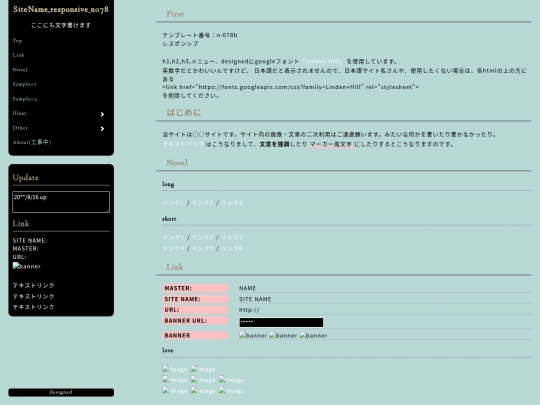Open the Link menu item in sidebar
The height and width of the screenshot is (405, 540).
tap(18, 55)
